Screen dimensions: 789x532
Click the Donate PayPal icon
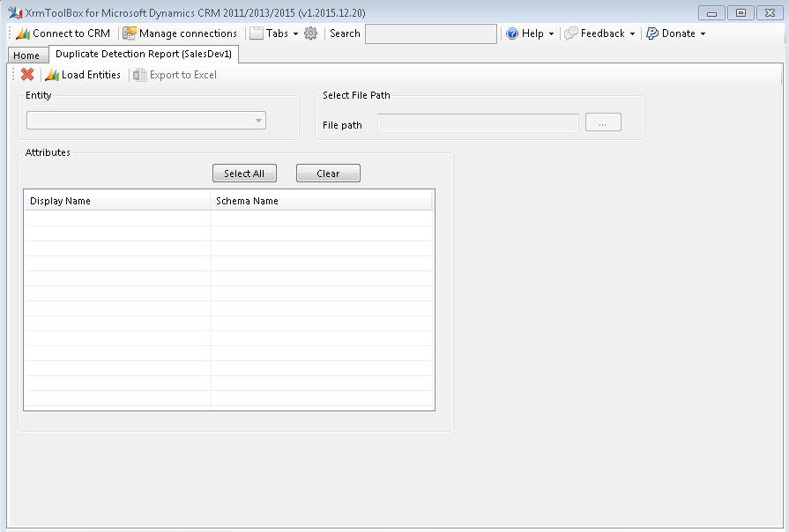point(652,33)
